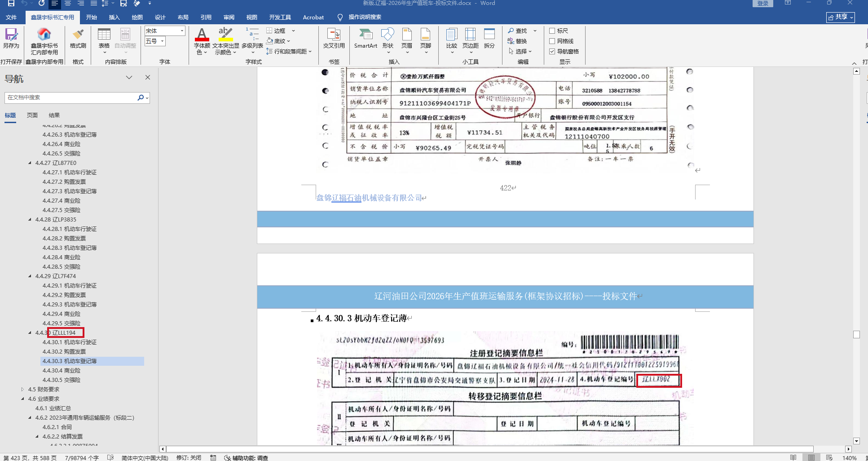Click the 共享 share button
This screenshot has height=461, width=868.
(841, 17)
